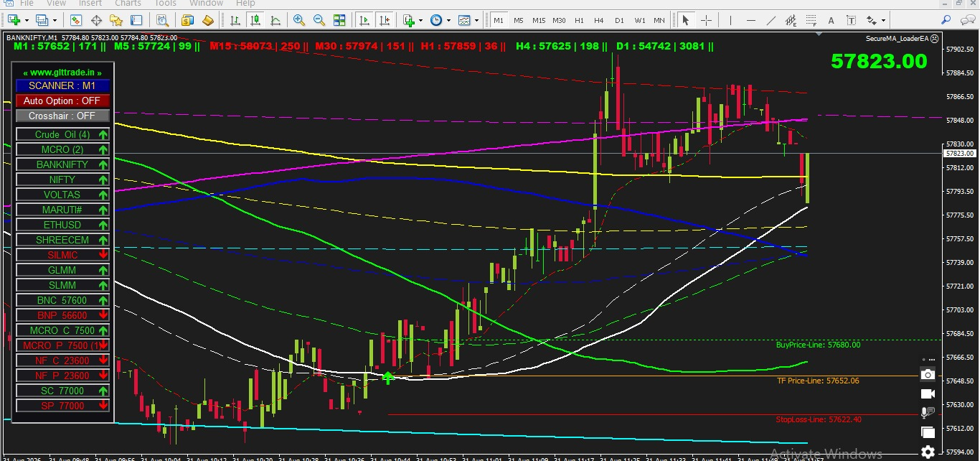This screenshot has height=461, width=980.
Task: Open the Templates icon
Action: (464, 20)
